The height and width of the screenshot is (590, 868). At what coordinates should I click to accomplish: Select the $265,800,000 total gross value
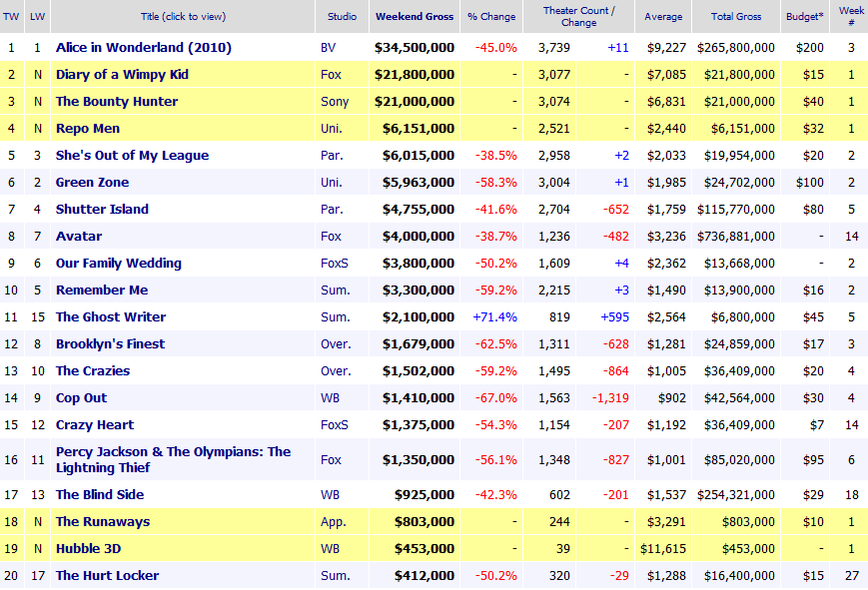(x=736, y=48)
